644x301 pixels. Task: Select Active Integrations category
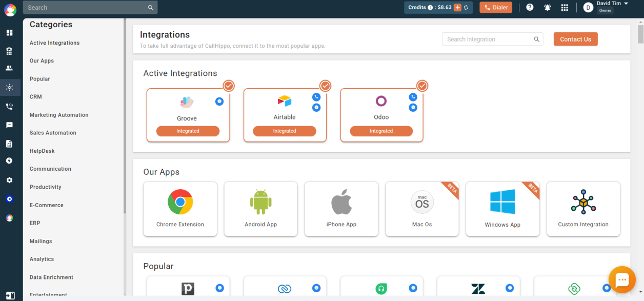54,43
